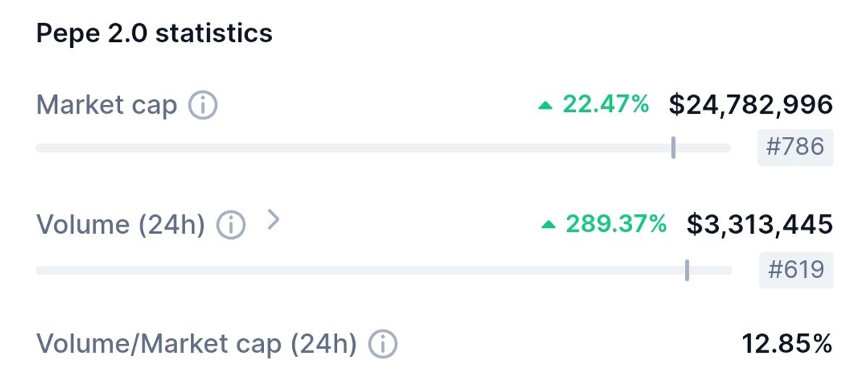Click the 22.47% market cap change
This screenshot has width=868, height=391.
click(606, 105)
